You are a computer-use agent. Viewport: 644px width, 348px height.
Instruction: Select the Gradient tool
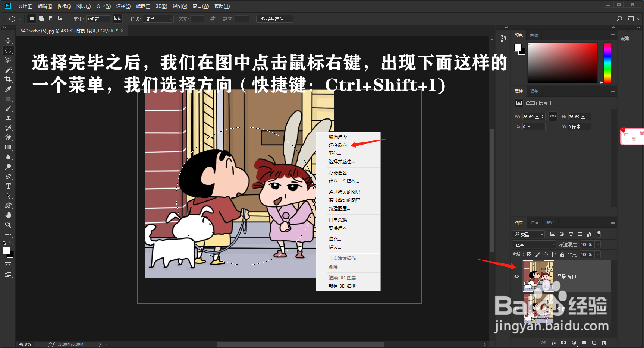[8, 147]
